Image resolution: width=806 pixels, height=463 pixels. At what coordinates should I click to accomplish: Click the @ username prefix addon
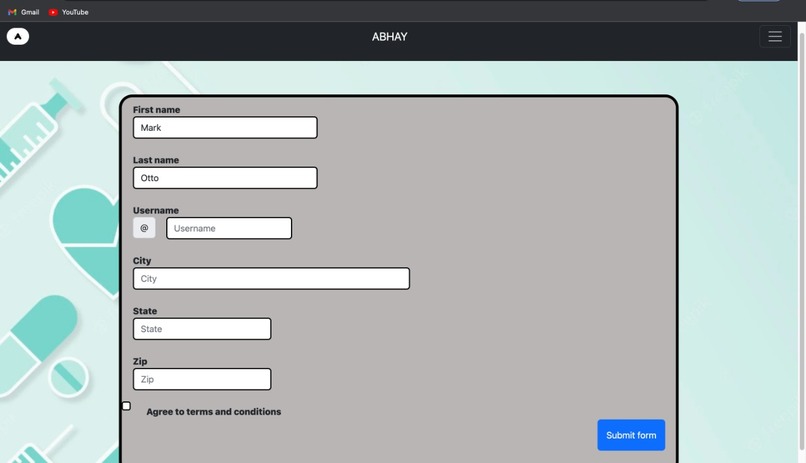click(x=144, y=228)
